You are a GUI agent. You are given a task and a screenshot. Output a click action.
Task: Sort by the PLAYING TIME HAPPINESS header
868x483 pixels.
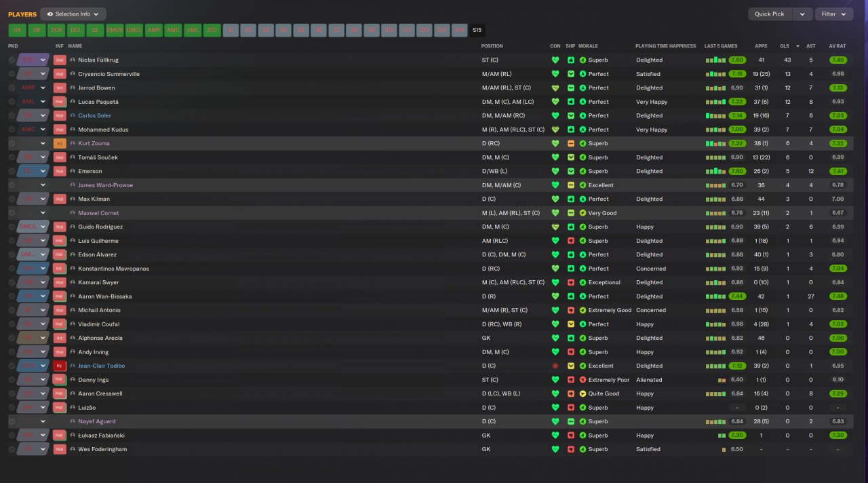[x=665, y=46]
